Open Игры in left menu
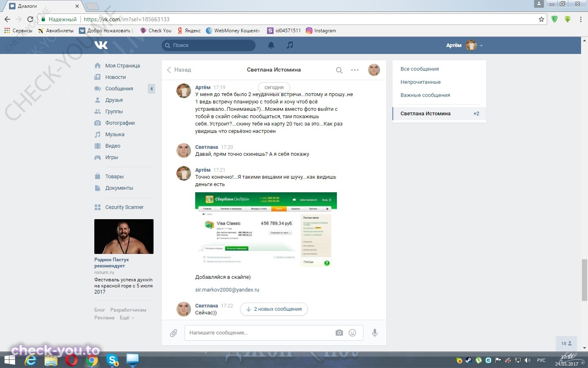The image size is (588, 368). (111, 157)
